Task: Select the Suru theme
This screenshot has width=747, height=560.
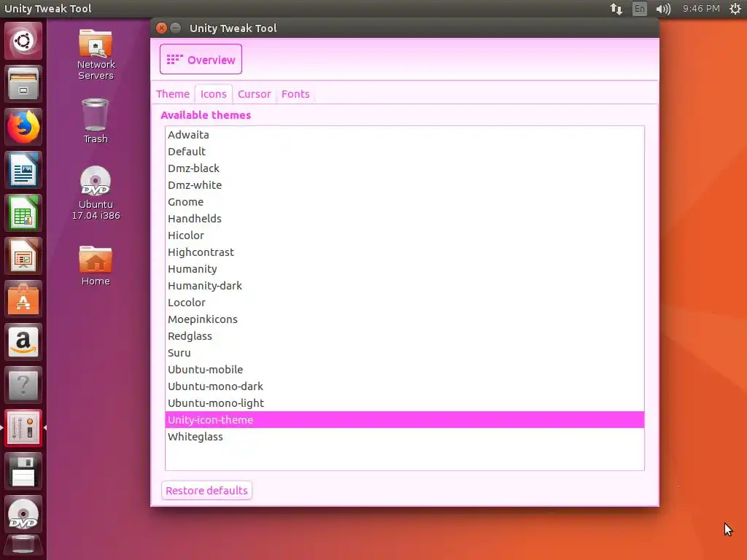Action: [x=404, y=353]
